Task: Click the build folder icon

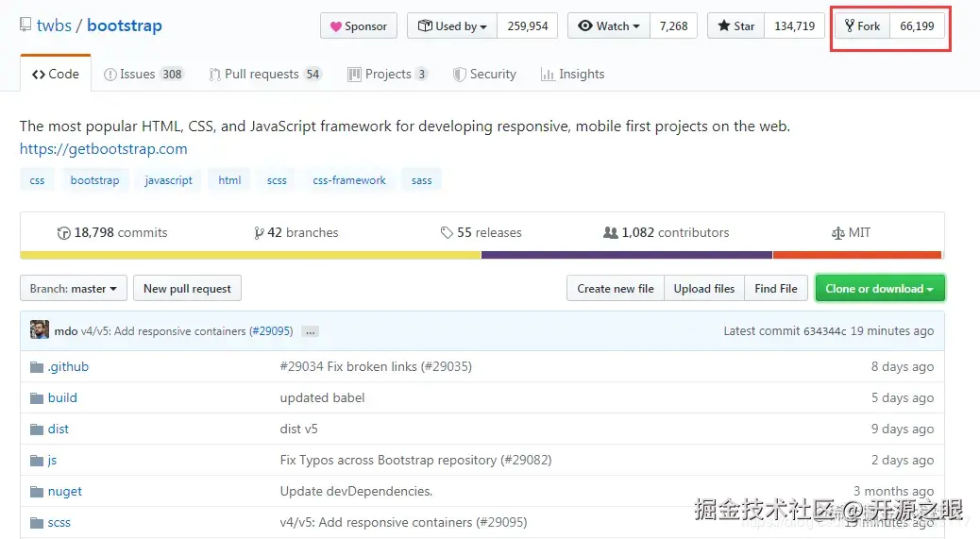Action: tap(37, 397)
